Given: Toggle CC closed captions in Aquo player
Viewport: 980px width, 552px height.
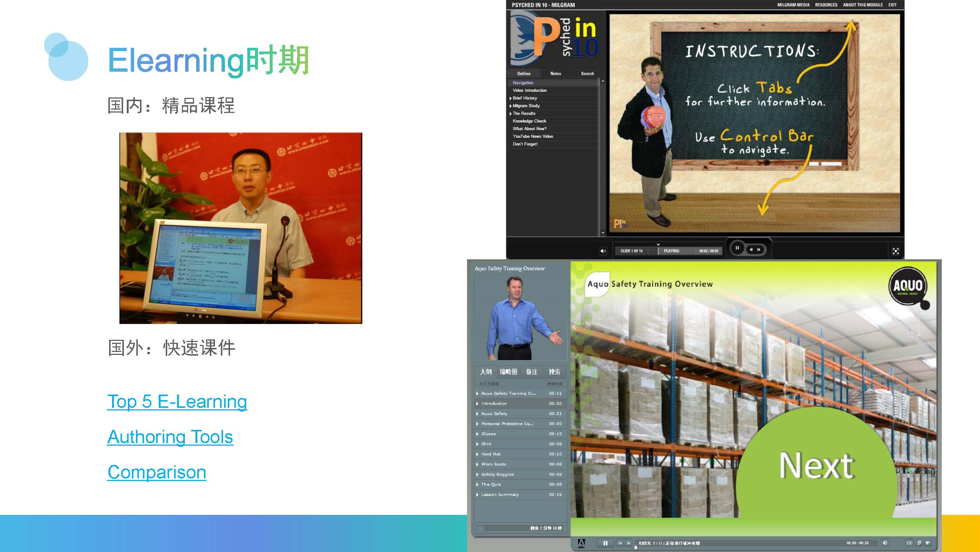Looking at the screenshot, I should pos(909,543).
